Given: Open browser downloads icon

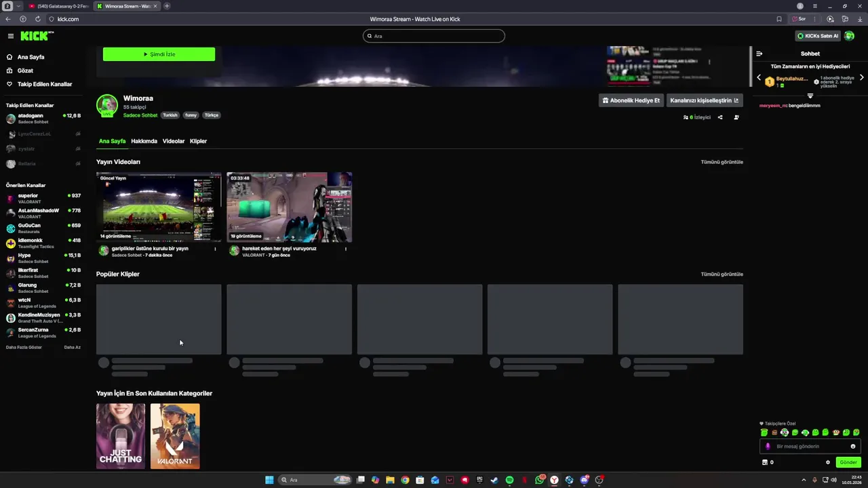Looking at the screenshot, I should pos(860,19).
